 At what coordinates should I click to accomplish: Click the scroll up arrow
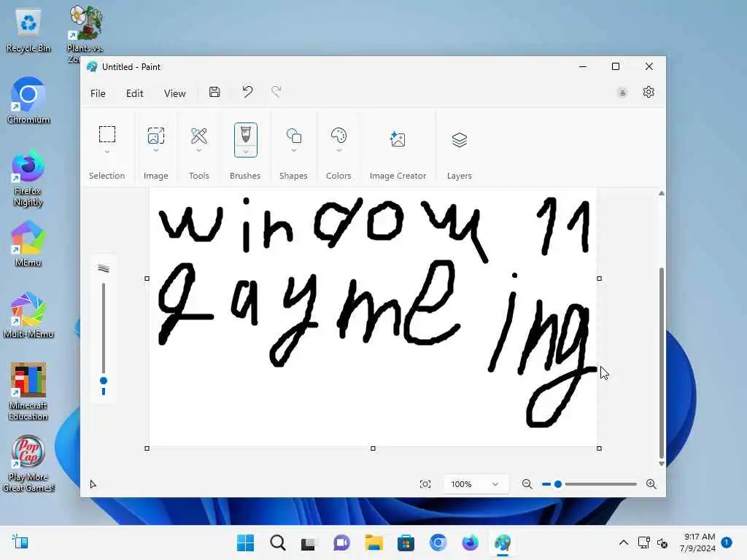pyautogui.click(x=661, y=192)
